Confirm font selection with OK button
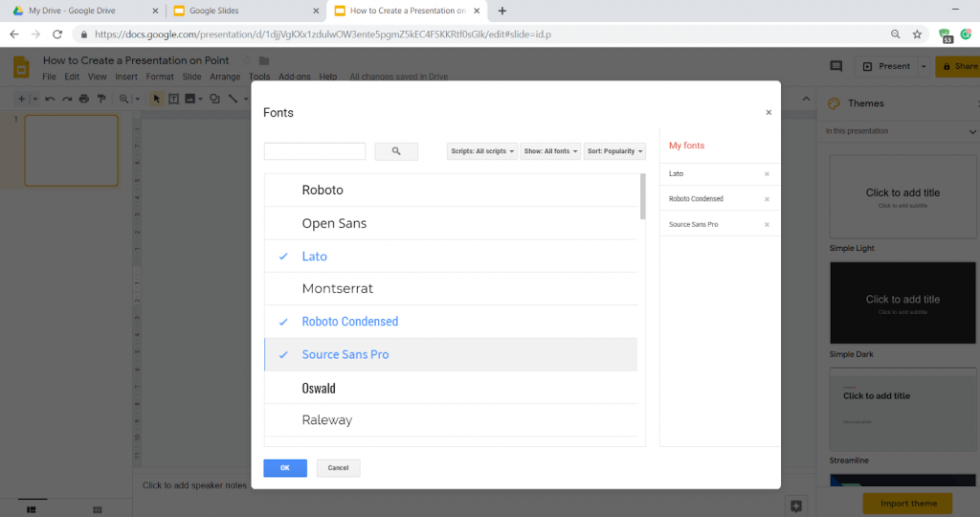This screenshot has height=517, width=980. 285,468
